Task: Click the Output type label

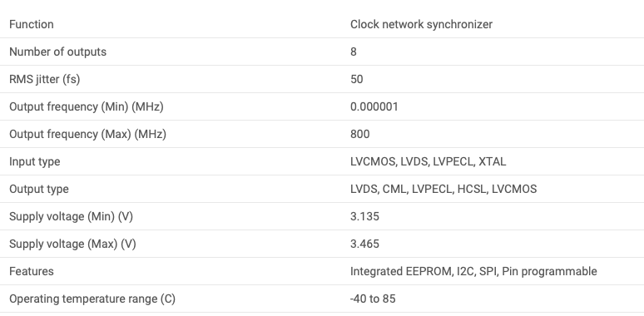Action: (x=38, y=190)
